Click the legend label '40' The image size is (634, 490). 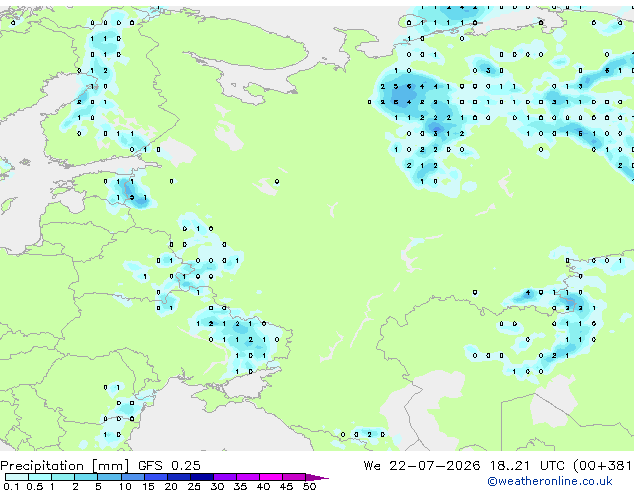pyautogui.click(x=263, y=486)
